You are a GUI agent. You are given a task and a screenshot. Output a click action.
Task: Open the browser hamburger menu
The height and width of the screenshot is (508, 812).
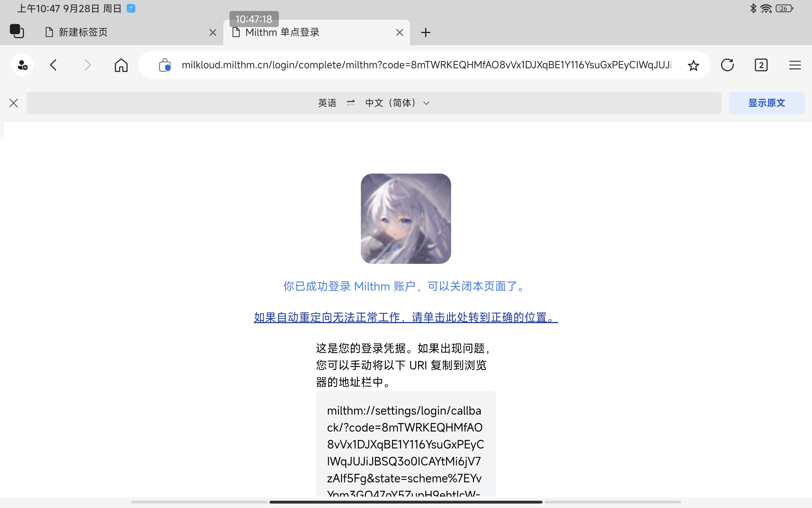(795, 65)
